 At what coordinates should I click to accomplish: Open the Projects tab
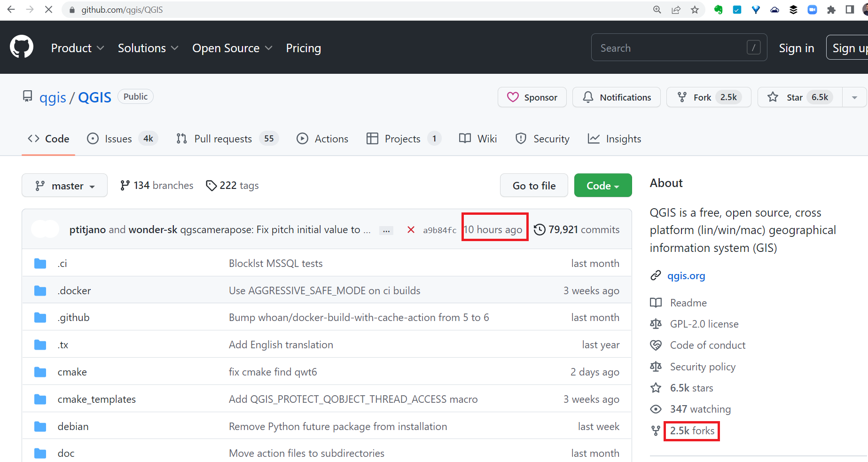pyautogui.click(x=404, y=139)
